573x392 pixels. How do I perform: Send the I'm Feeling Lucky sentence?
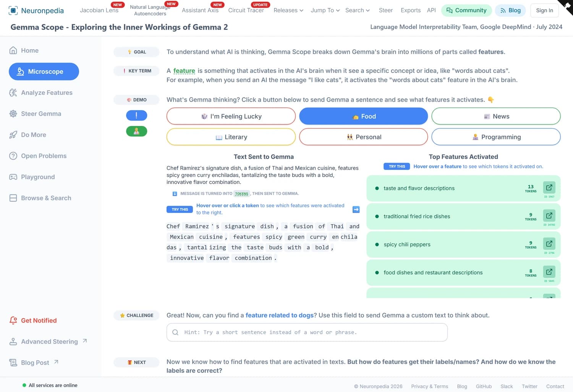(231, 116)
